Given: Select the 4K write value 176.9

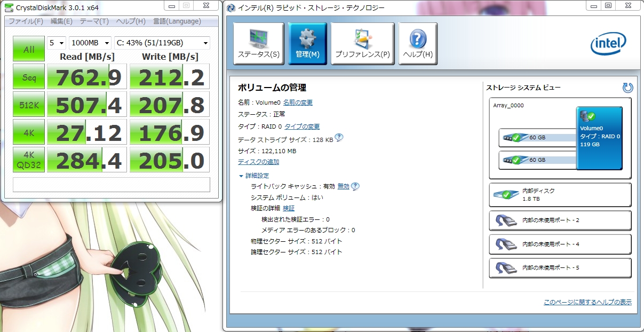Looking at the screenshot, I should pos(170,132).
